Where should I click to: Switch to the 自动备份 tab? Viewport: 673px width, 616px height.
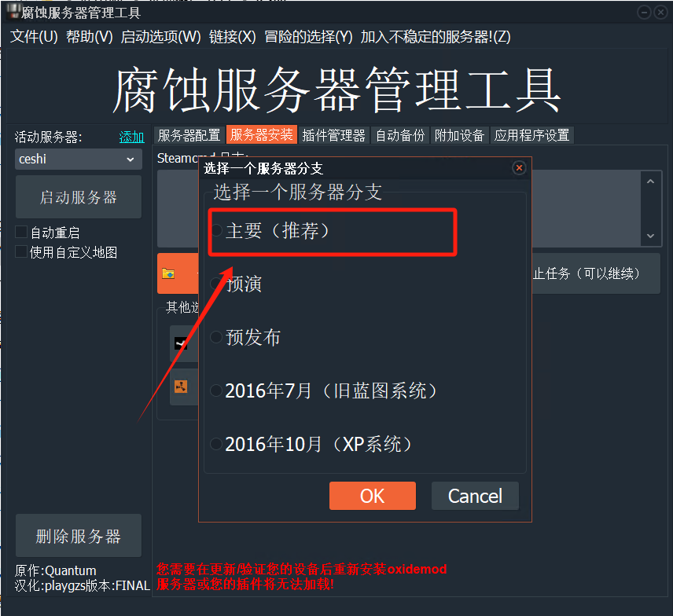[399, 135]
